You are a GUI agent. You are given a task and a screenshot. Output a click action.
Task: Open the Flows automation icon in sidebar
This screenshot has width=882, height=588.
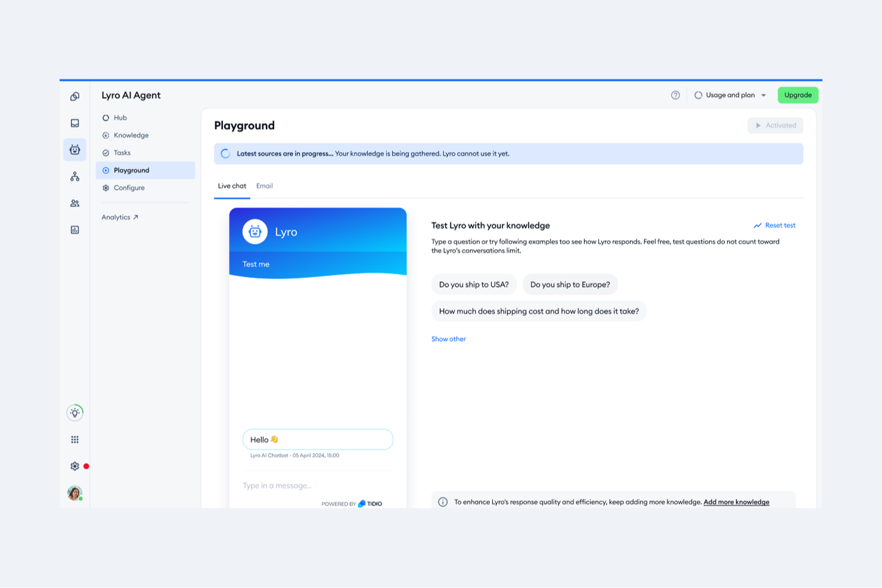point(74,176)
